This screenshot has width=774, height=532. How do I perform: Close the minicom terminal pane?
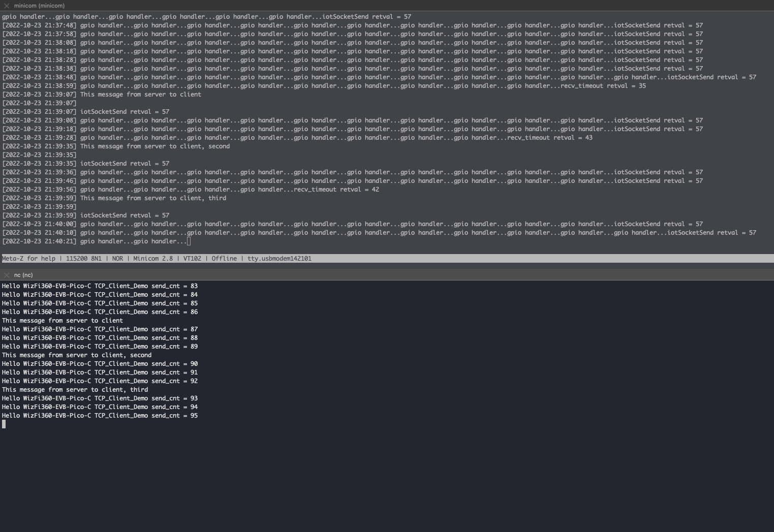[x=7, y=6]
